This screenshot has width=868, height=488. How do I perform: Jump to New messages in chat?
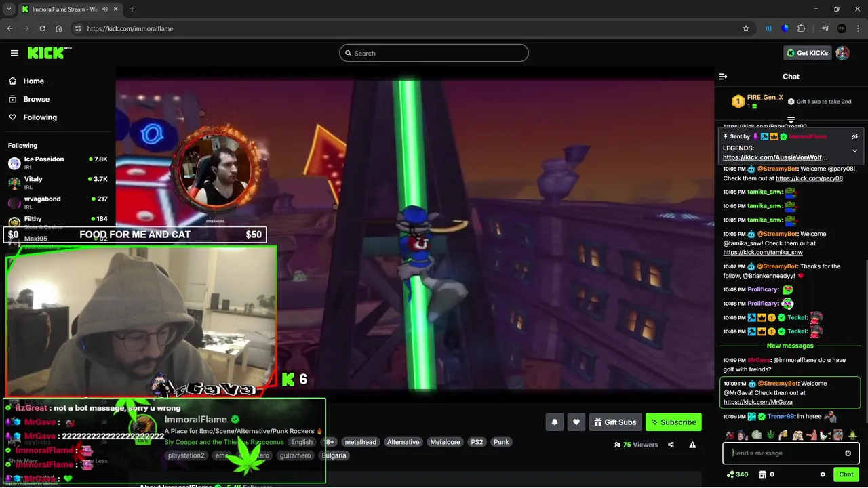[x=790, y=346]
